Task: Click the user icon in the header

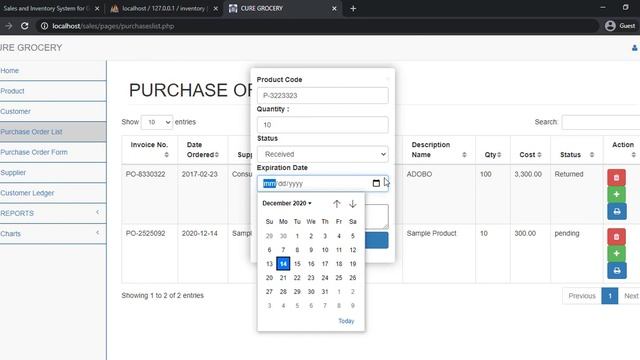Action: pos(635,48)
